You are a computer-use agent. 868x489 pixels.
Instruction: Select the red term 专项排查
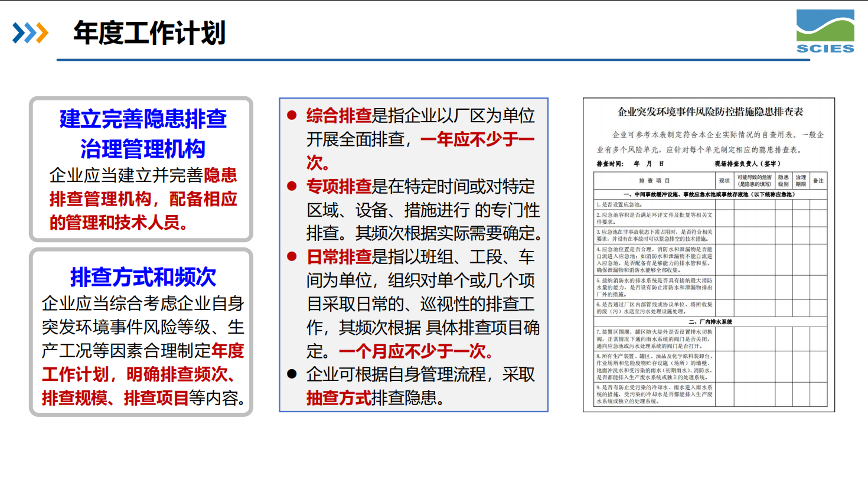[339, 187]
